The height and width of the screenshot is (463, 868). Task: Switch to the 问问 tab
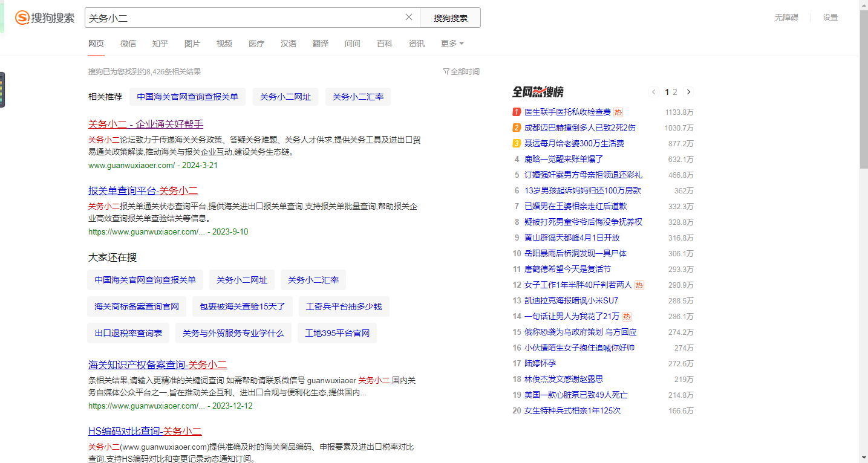[x=353, y=44]
